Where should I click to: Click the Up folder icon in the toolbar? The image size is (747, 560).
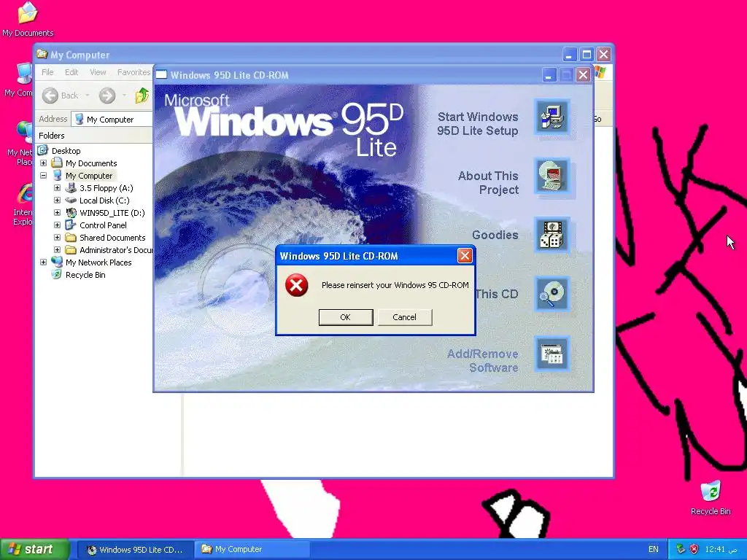(142, 96)
